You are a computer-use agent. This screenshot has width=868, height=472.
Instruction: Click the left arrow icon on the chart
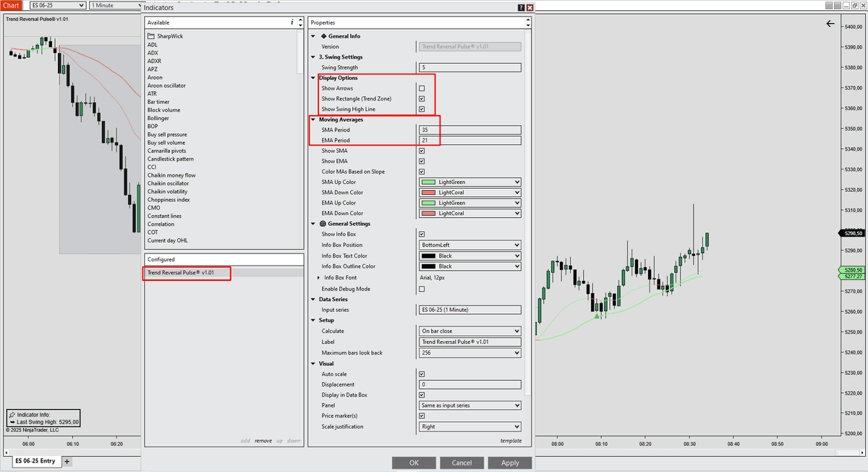830,23
